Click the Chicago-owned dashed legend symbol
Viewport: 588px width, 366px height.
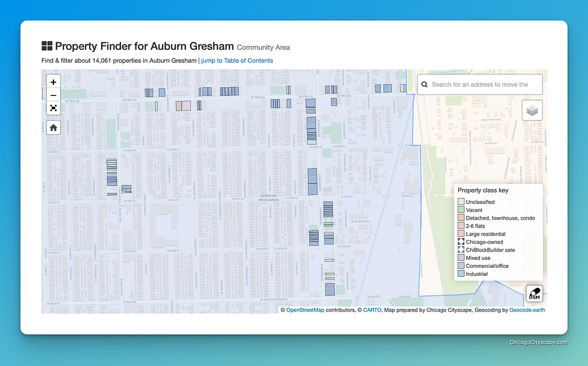pos(461,242)
